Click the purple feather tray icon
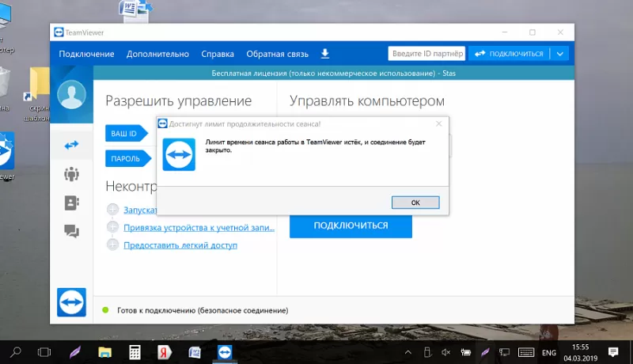Screen dimensions: 633x364 [x=485, y=352]
